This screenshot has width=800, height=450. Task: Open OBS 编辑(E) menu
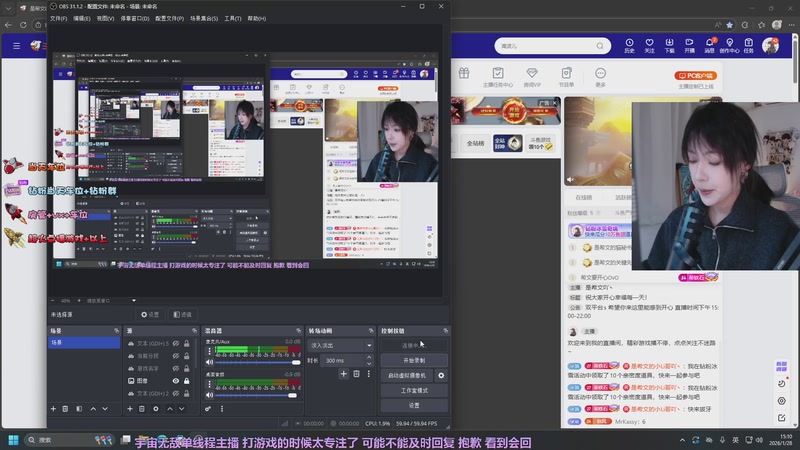point(82,18)
